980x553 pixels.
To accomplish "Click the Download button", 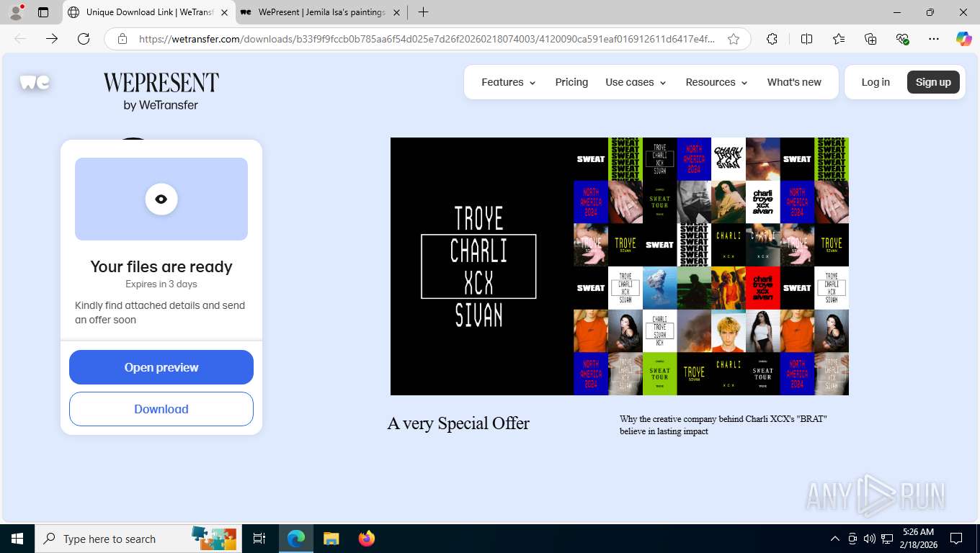I will [x=161, y=409].
